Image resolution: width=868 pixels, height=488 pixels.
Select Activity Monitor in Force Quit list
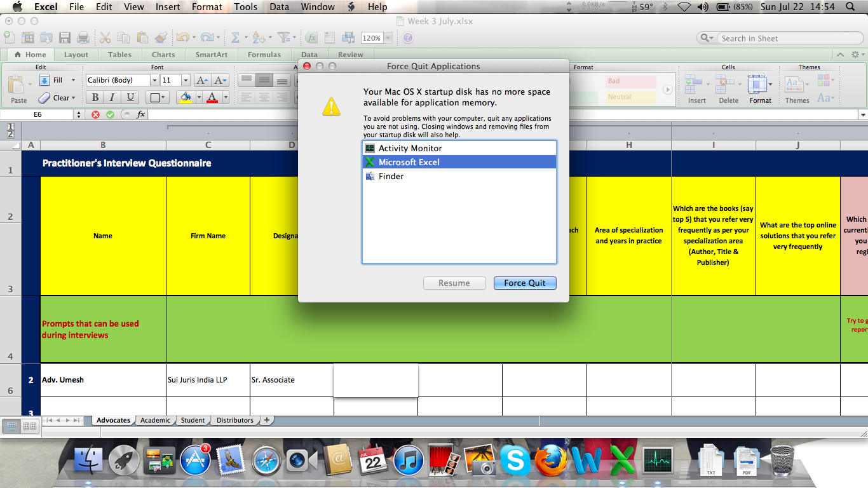tap(459, 148)
